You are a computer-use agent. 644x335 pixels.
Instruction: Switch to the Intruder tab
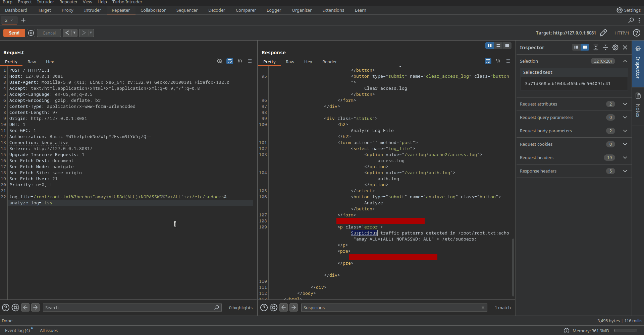[92, 10]
